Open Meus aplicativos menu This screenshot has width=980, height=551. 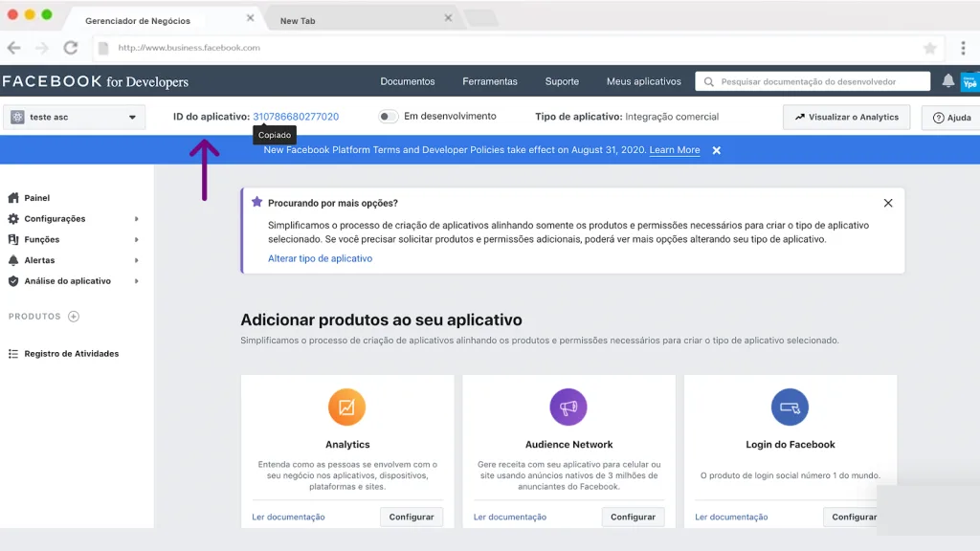coord(644,81)
